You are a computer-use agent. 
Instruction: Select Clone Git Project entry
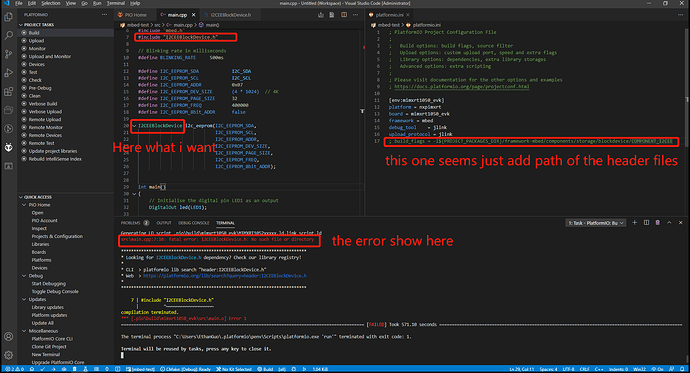coord(49,347)
